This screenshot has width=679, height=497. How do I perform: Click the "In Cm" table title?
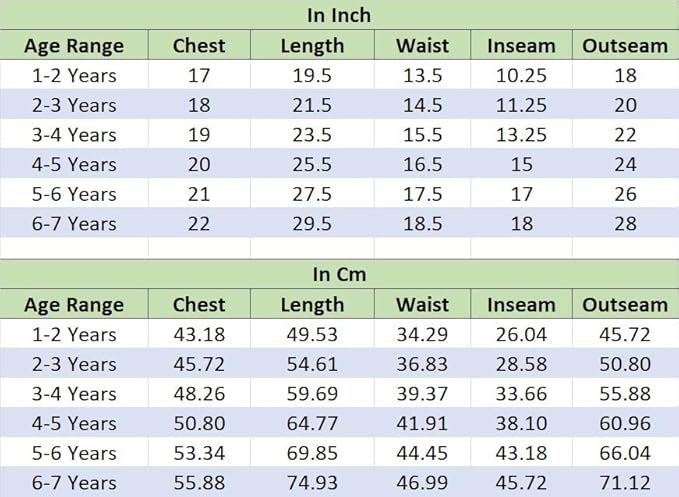339,275
